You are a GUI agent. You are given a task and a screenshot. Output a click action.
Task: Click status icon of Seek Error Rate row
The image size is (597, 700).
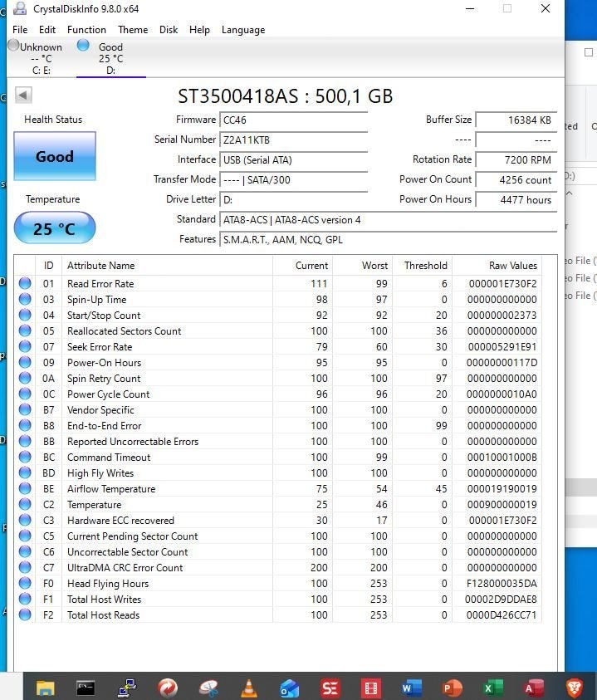coord(25,346)
